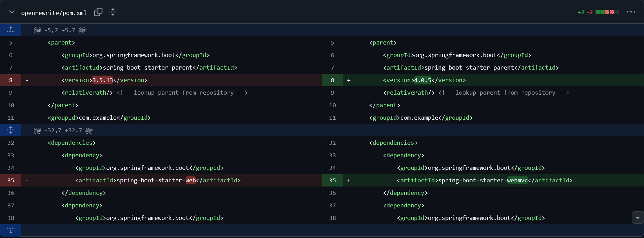Click the highlighted 3.5.13 version text

pyautogui.click(x=103, y=80)
